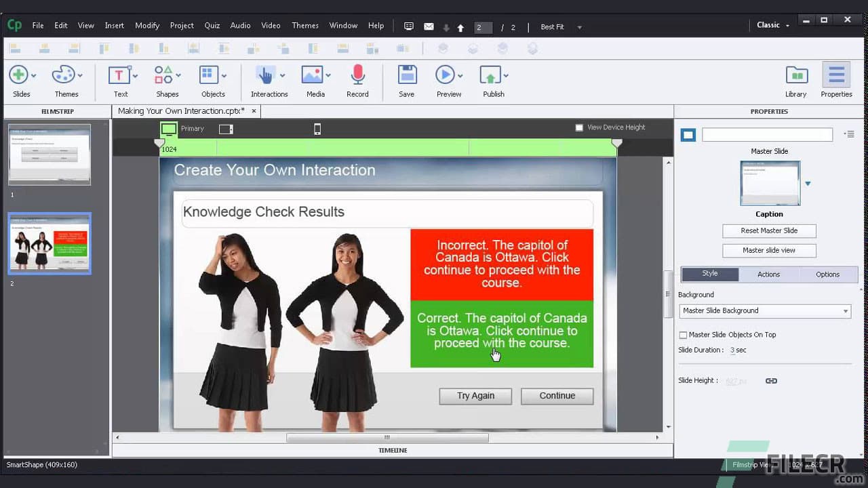Open the Slides tool

tap(18, 77)
